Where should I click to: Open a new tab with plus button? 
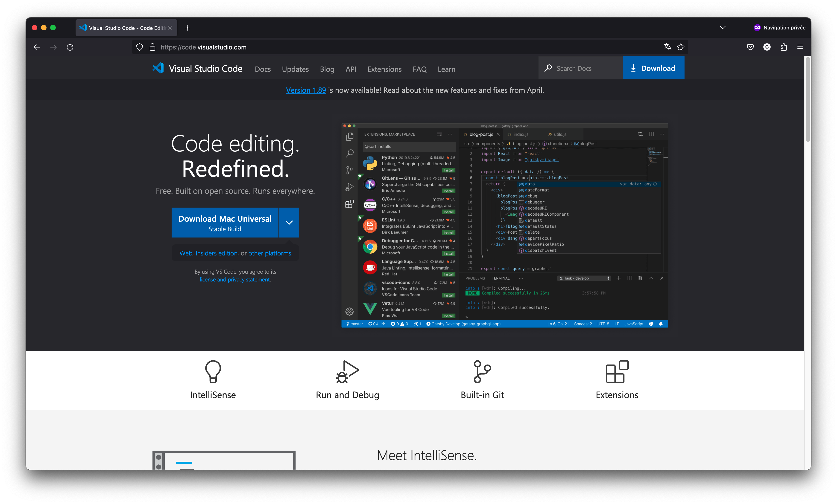pos(187,28)
